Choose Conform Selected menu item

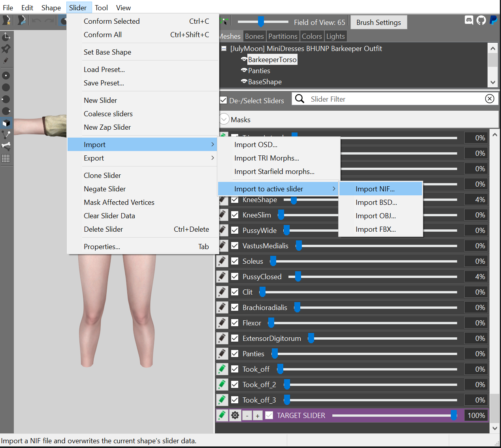tap(143, 21)
